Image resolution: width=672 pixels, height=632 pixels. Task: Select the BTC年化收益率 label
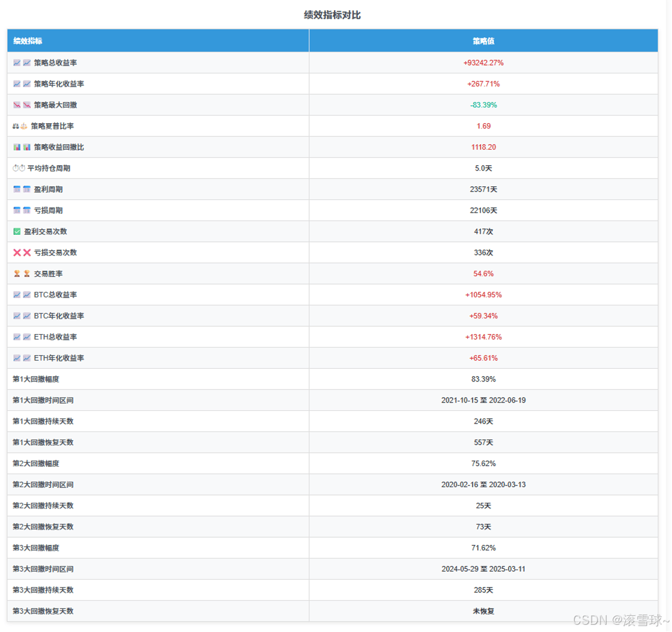point(59,315)
